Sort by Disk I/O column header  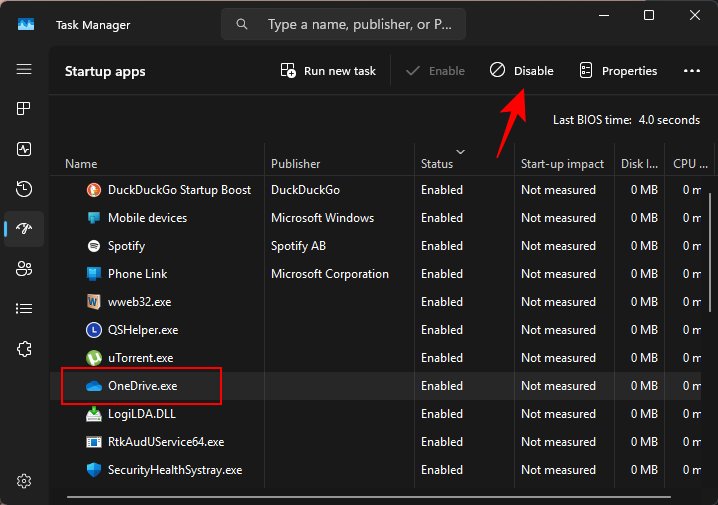point(639,164)
